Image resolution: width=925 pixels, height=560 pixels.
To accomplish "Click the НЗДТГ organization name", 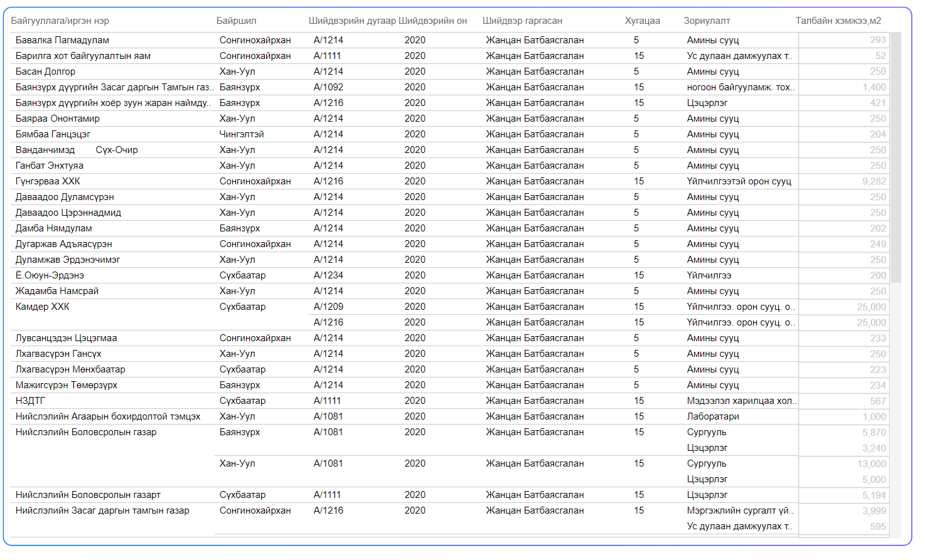I will (30, 401).
